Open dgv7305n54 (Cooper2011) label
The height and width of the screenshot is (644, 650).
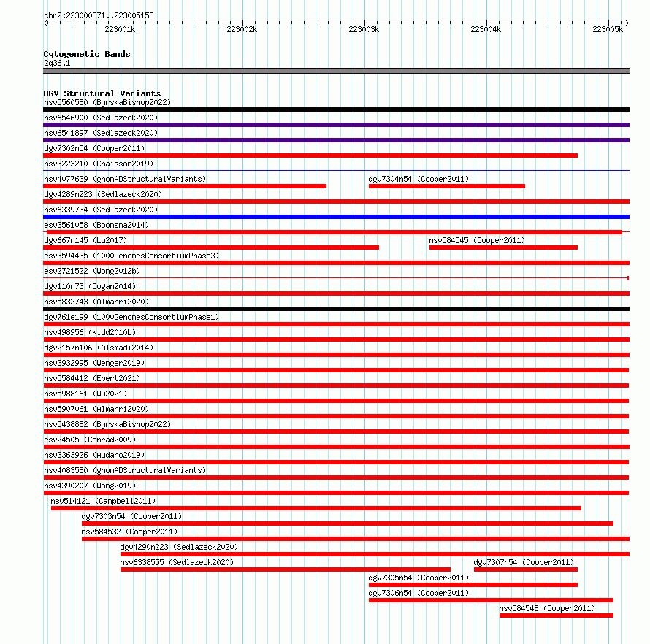418,578
